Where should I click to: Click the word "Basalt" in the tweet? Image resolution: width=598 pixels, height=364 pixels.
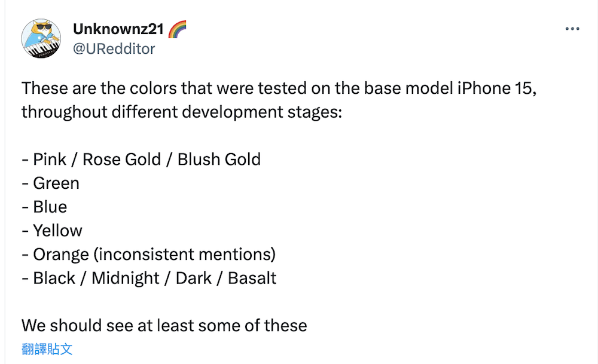[x=252, y=279]
